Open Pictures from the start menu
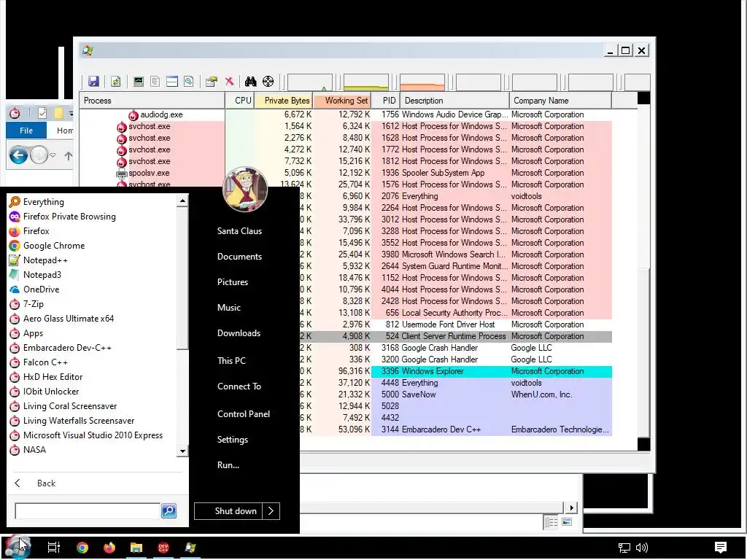The height and width of the screenshot is (560, 747). click(233, 282)
